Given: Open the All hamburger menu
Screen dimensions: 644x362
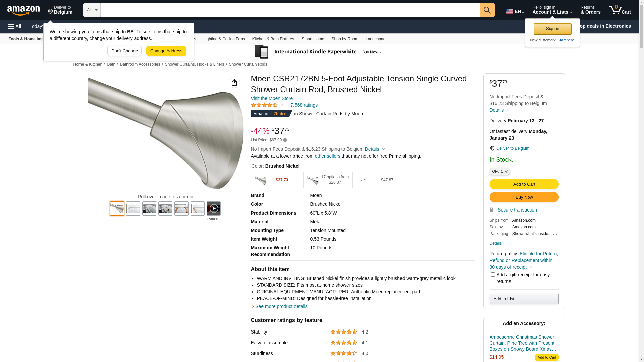Looking at the screenshot, I should coord(15,26).
